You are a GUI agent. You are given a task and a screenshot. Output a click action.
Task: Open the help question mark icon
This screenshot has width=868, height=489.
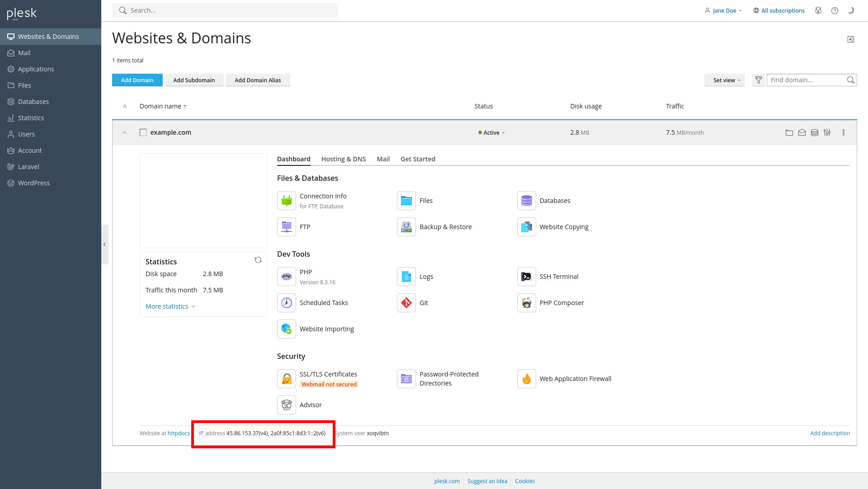(x=835, y=10)
